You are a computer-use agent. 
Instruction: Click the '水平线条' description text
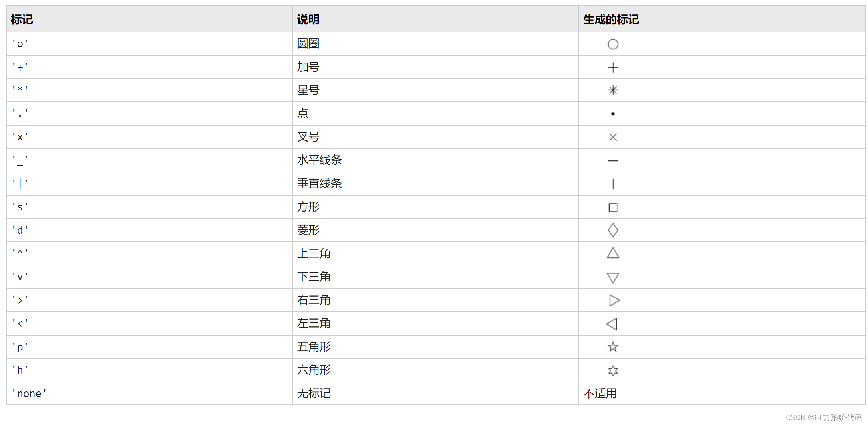pyautogui.click(x=319, y=160)
